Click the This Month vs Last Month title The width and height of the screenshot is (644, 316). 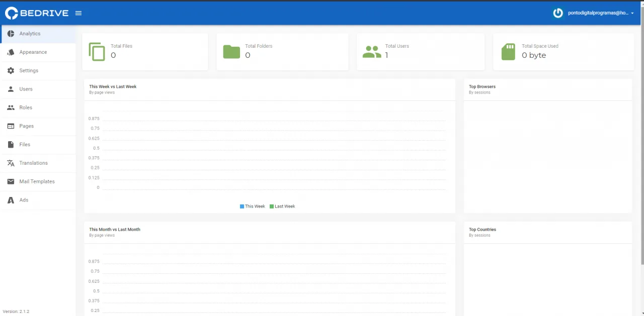pyautogui.click(x=115, y=229)
